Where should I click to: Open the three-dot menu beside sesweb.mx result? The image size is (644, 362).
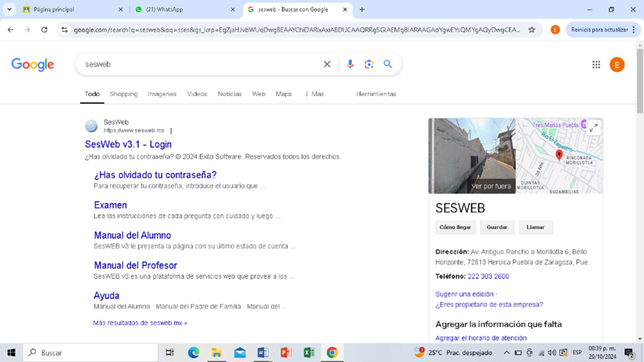(171, 131)
